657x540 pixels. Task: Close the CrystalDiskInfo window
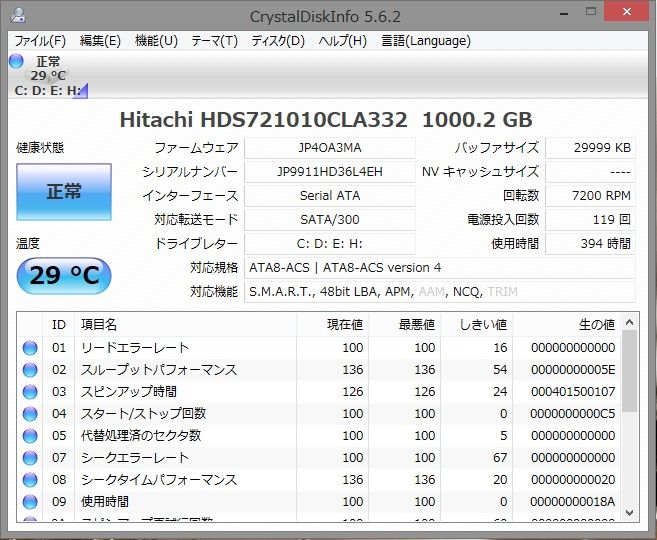pyautogui.click(x=627, y=11)
